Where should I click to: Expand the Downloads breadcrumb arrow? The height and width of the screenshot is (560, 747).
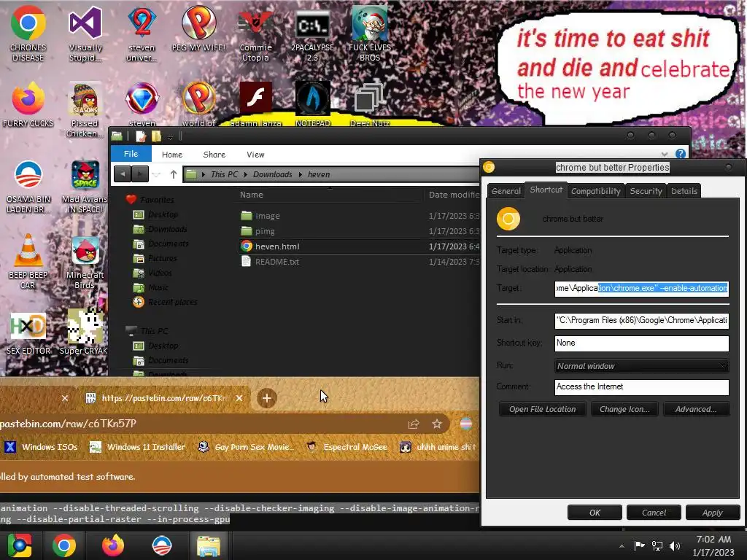point(300,175)
